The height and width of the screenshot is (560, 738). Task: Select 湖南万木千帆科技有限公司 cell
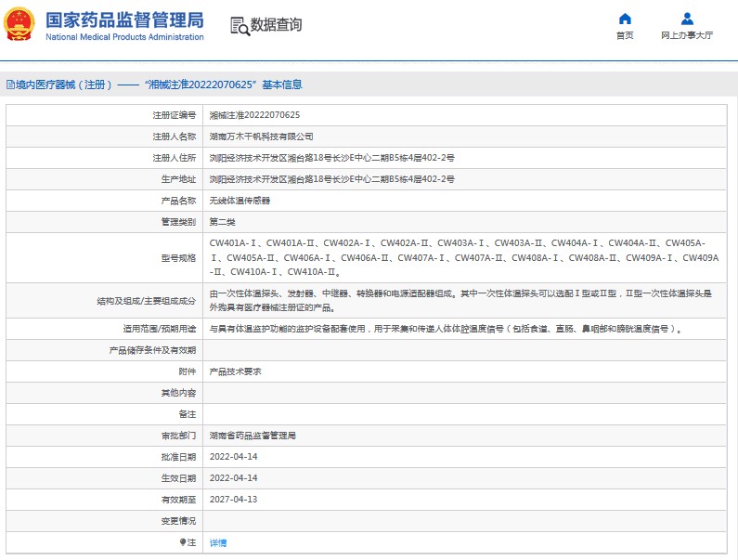(x=261, y=137)
